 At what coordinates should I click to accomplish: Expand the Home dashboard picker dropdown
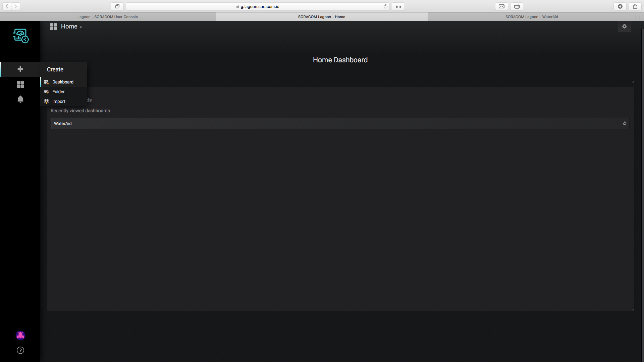pyautogui.click(x=71, y=27)
